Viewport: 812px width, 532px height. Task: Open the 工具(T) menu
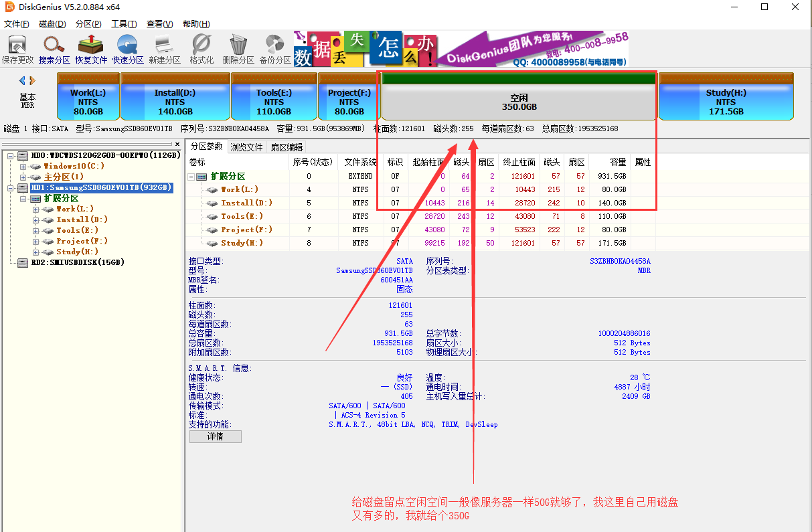click(124, 24)
